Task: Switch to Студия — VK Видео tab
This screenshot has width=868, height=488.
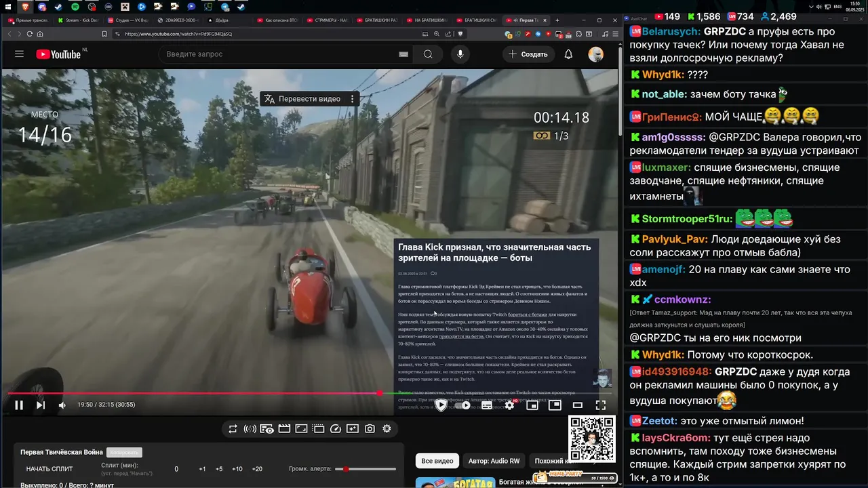Action: tap(127, 20)
